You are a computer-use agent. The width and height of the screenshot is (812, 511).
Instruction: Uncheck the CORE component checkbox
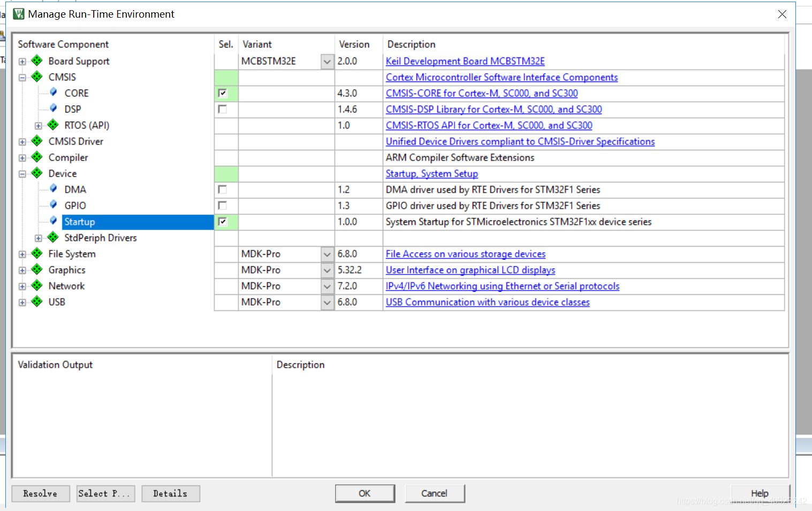click(223, 93)
